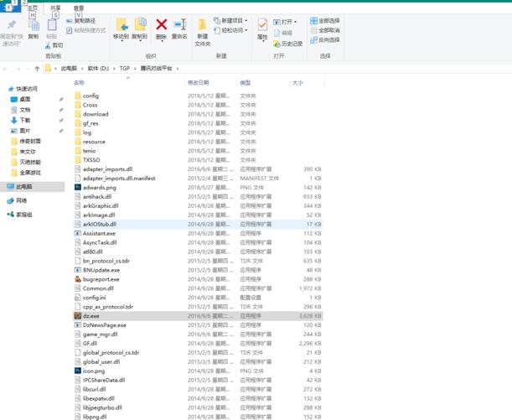Click 全部选择 (Select all) in ribbon

324,20
